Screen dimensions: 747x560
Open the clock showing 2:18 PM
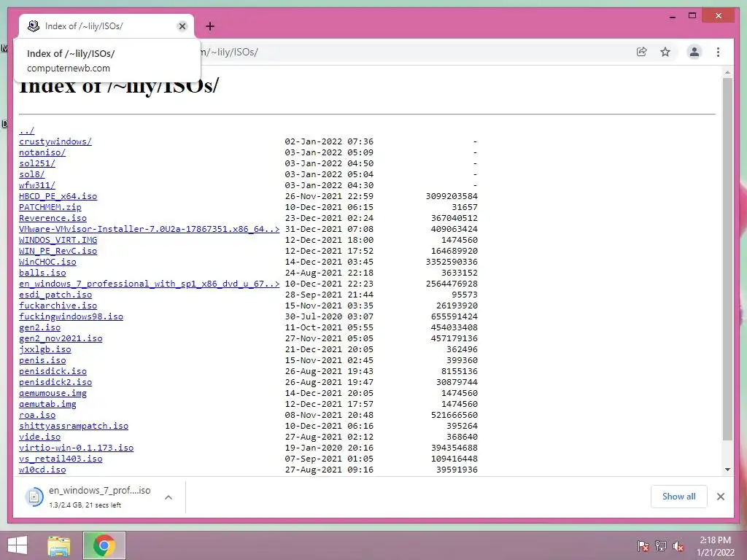point(715,546)
